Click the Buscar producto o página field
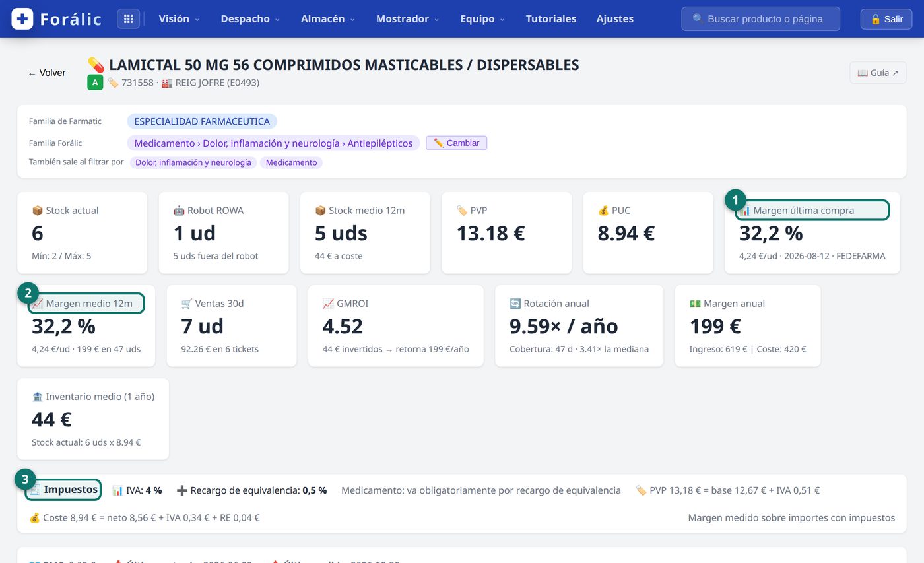Viewport: 924px width, 563px height. pos(760,18)
